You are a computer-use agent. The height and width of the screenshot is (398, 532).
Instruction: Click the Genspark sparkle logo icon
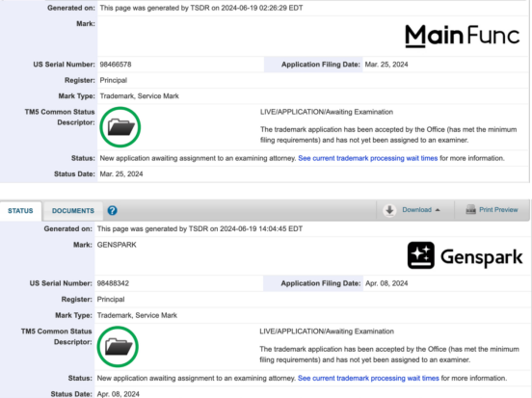tap(421, 255)
